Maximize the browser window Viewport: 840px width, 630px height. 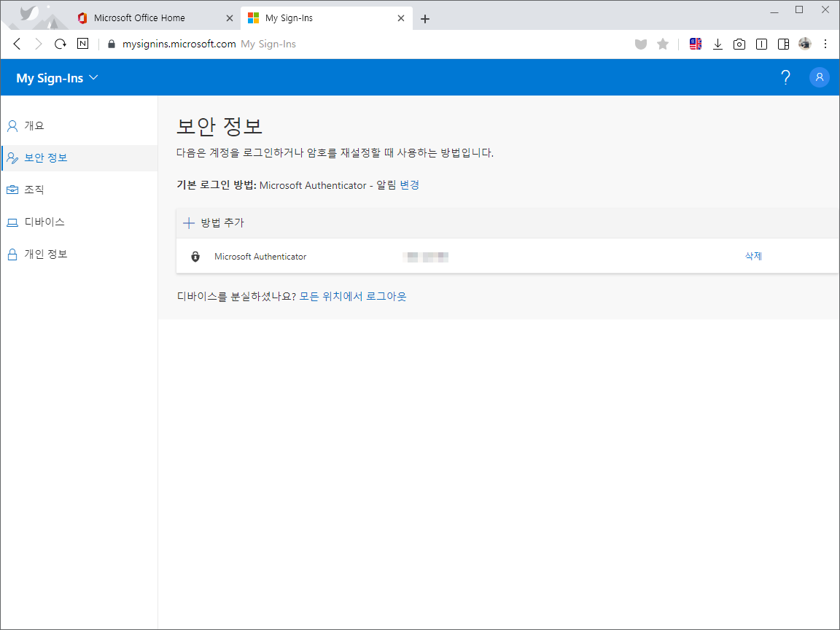pyautogui.click(x=799, y=9)
